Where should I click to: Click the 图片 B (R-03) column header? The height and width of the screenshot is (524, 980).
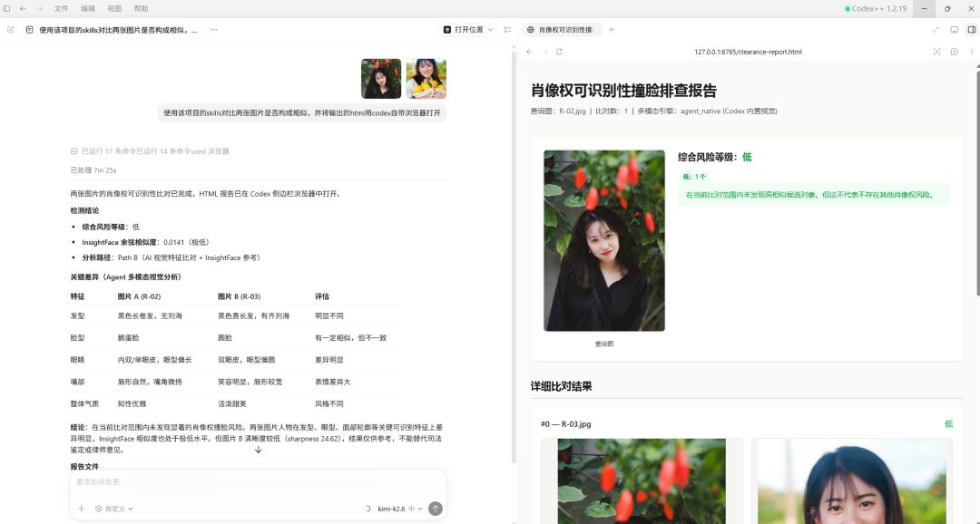click(x=239, y=296)
